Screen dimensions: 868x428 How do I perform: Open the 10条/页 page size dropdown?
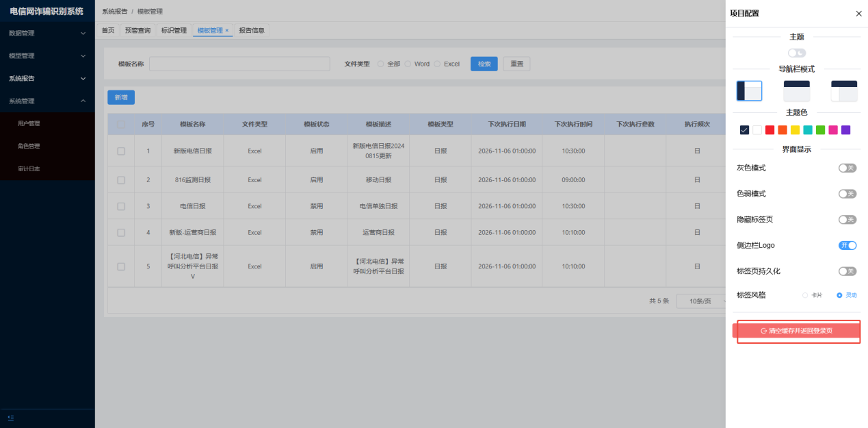(x=700, y=301)
